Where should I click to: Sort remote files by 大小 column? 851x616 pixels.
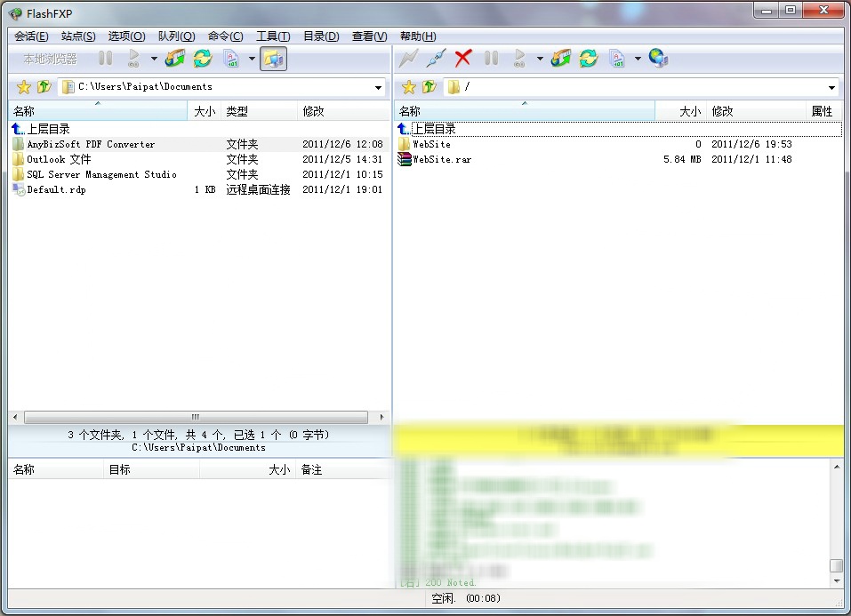pos(689,111)
